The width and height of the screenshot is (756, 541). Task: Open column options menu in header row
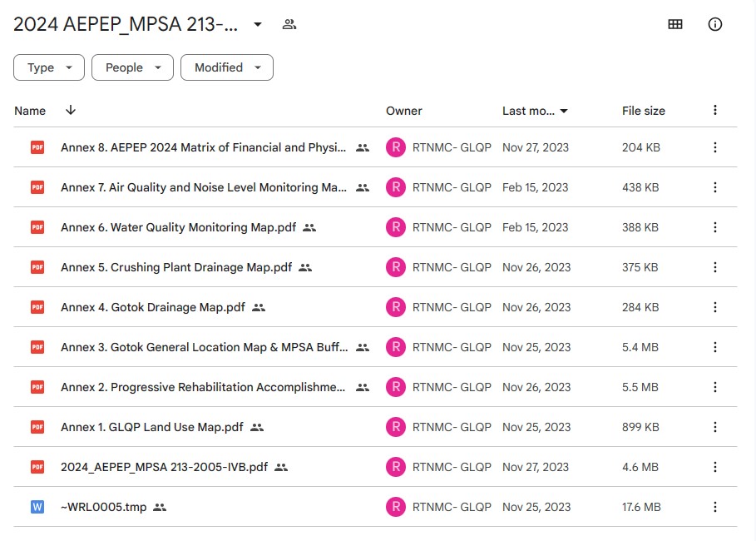pos(714,110)
